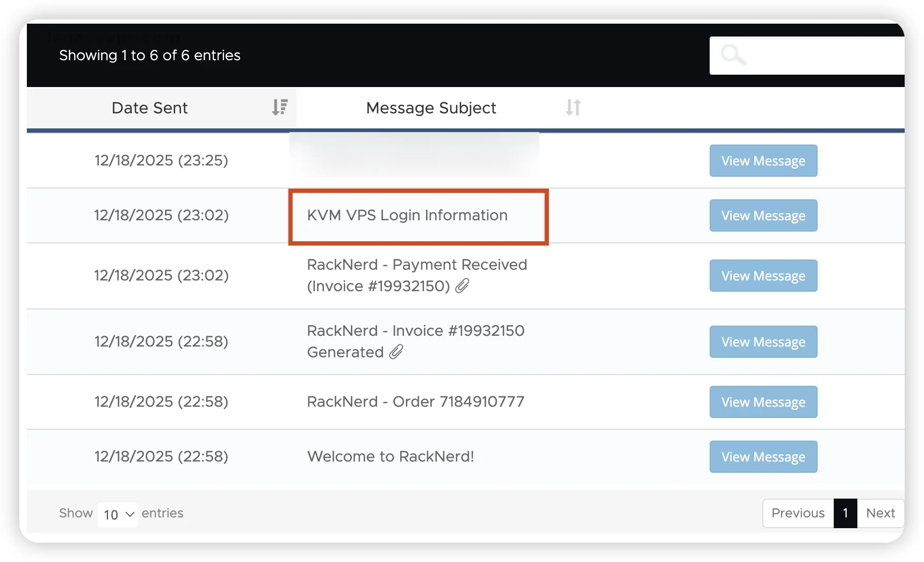Image resolution: width=924 pixels, height=562 pixels.
Task: Go to the Next page
Action: 880,513
